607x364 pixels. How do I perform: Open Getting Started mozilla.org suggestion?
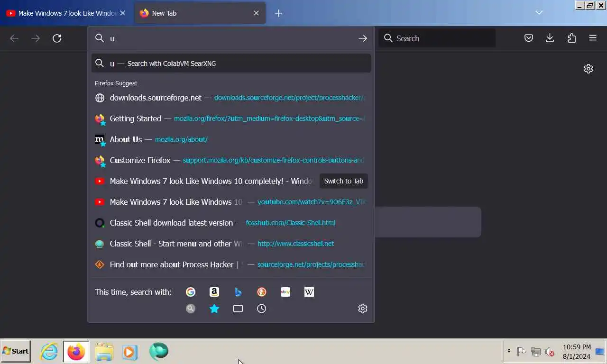point(231,118)
